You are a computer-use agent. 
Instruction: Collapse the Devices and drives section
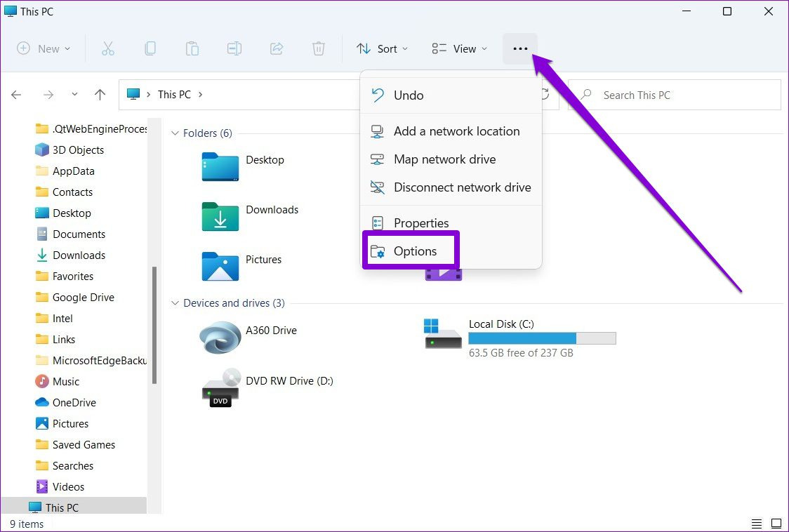(175, 302)
